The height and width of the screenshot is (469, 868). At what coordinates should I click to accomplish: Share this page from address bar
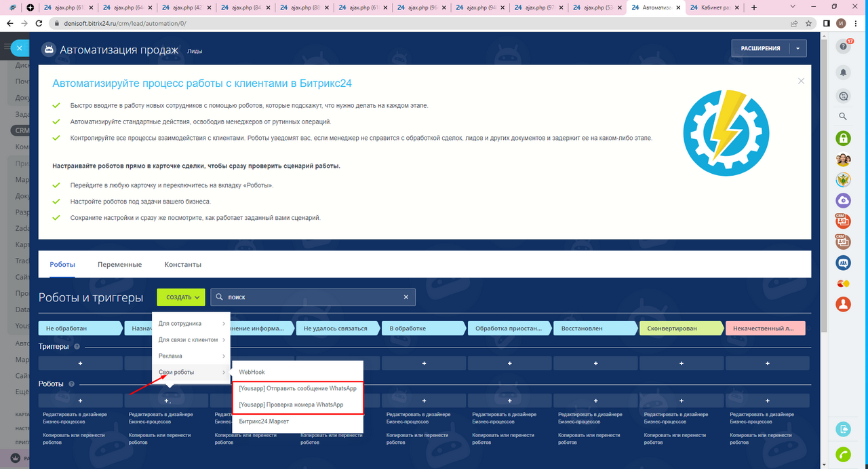[x=794, y=23]
